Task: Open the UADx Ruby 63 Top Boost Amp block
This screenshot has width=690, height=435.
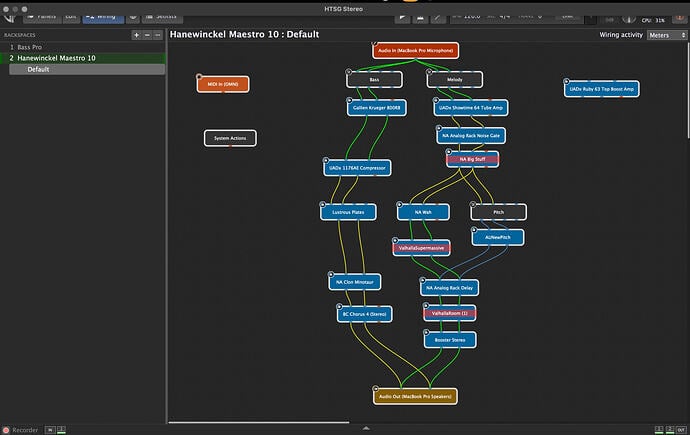Action: pyautogui.click(x=602, y=89)
